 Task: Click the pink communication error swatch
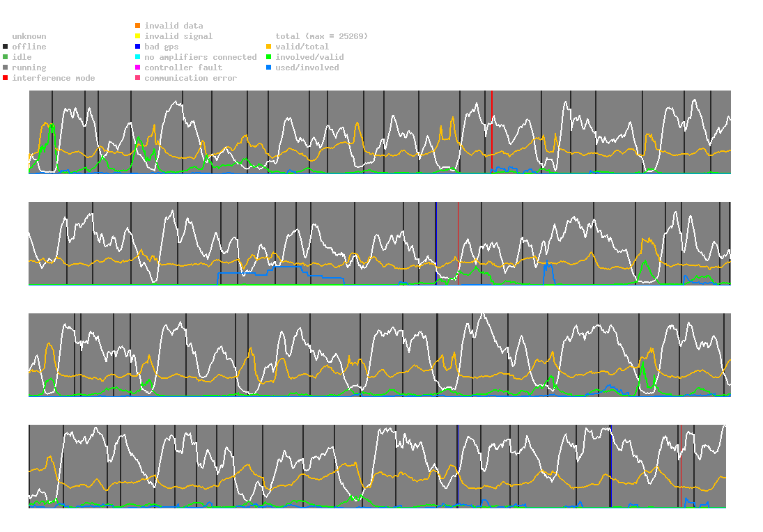[x=138, y=78]
